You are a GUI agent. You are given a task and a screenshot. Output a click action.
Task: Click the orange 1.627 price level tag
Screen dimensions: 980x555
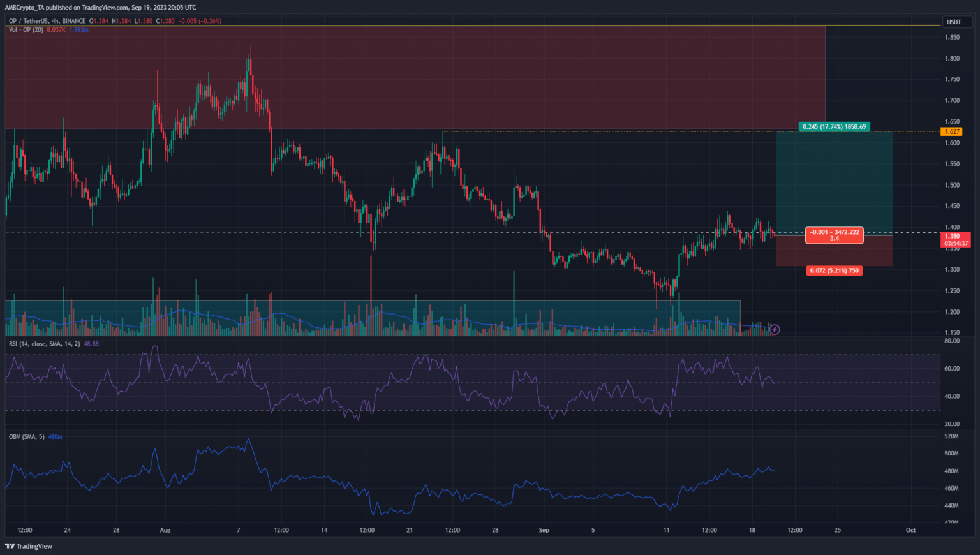pyautogui.click(x=951, y=131)
